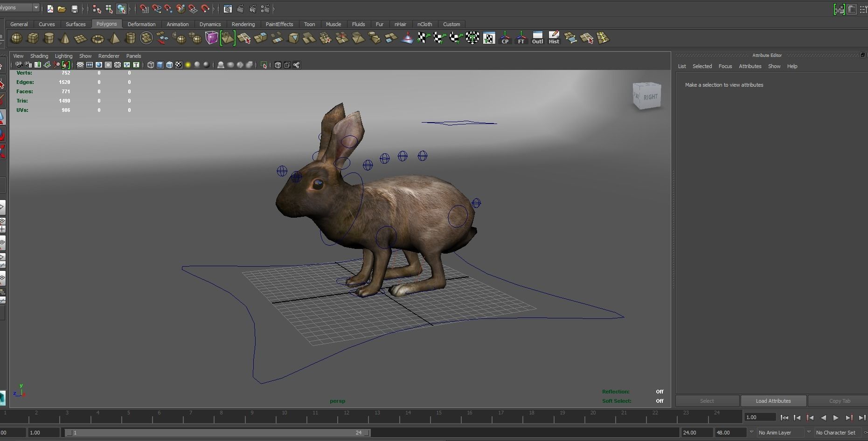
Task: Open Attribute Editor Focus menu
Action: [x=725, y=66]
